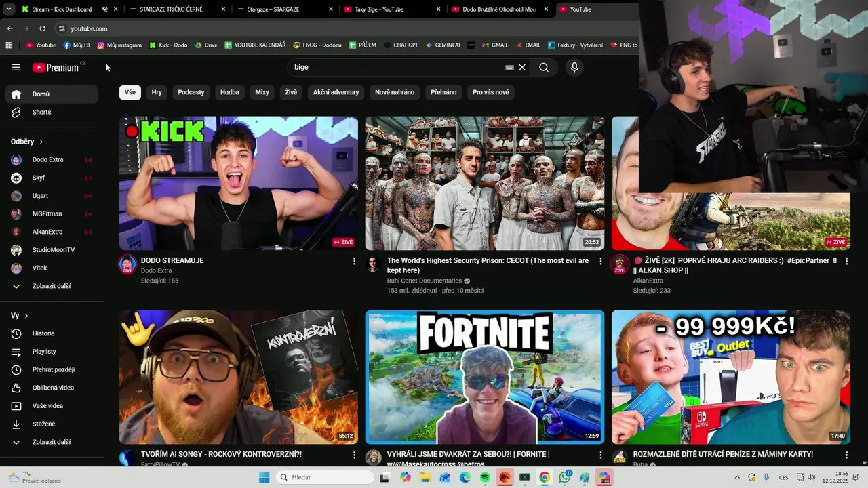Open the Windows Start menu

264,478
